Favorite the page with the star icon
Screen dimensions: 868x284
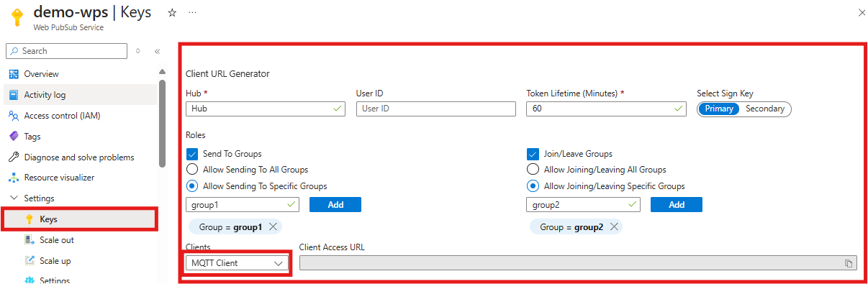tap(172, 13)
